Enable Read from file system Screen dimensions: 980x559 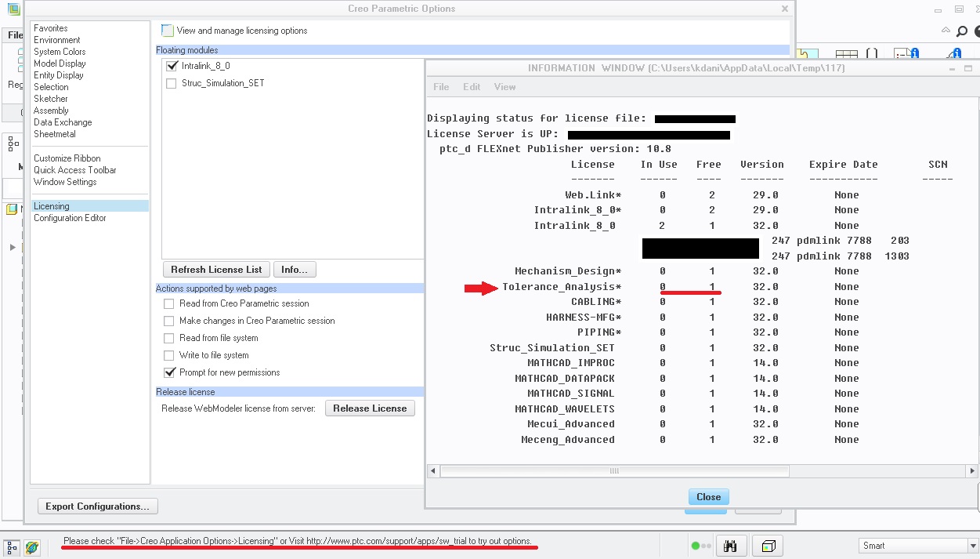(x=169, y=338)
